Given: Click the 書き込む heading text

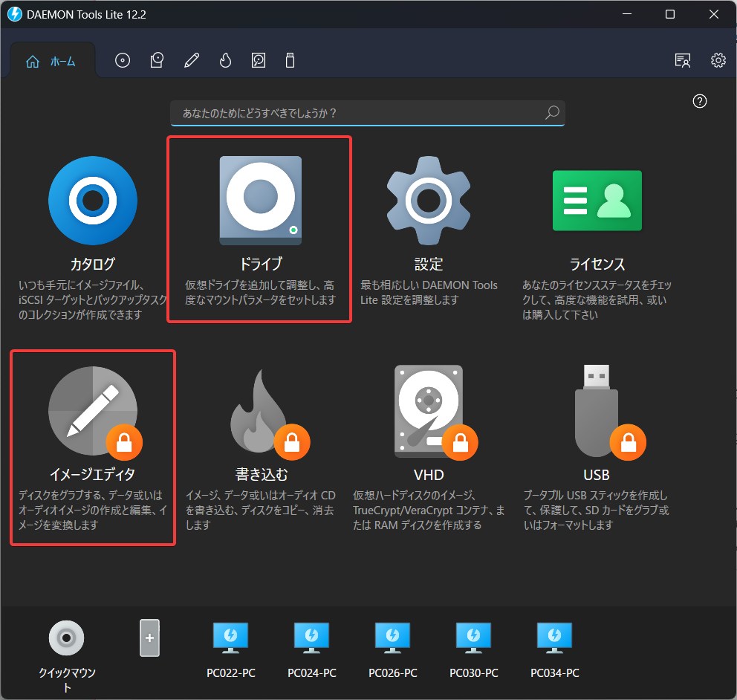Looking at the screenshot, I should pyautogui.click(x=261, y=475).
